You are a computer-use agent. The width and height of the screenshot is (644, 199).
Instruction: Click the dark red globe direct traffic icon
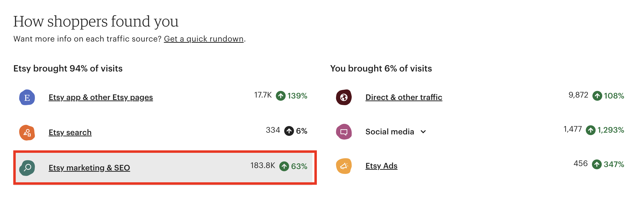pyautogui.click(x=344, y=97)
